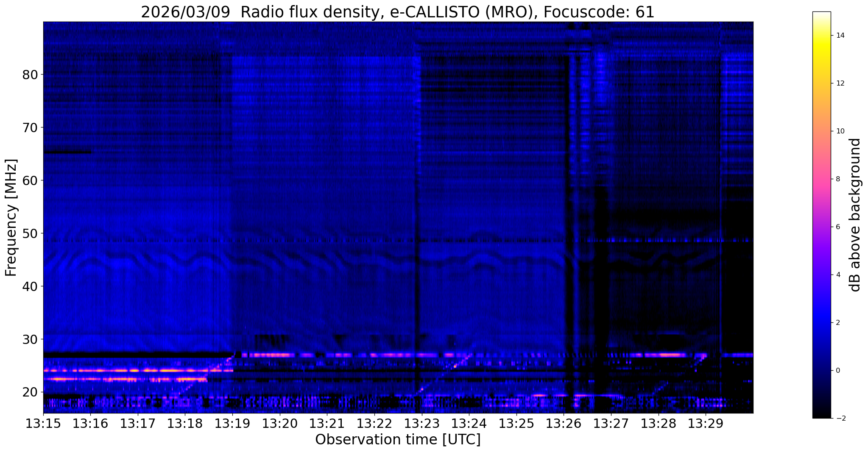Click the 13:26 time tick label

(564, 424)
